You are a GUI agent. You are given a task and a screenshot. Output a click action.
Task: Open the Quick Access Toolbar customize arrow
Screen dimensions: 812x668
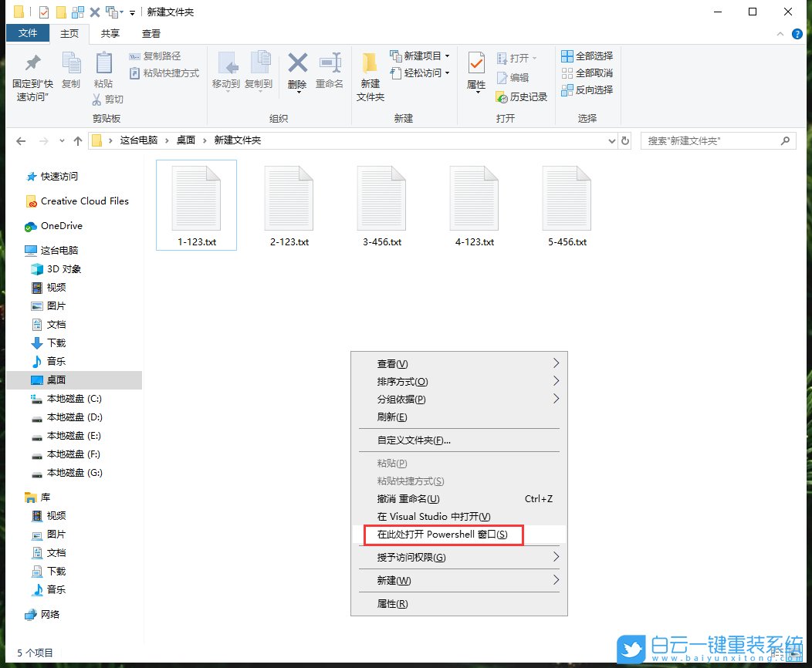134,12
